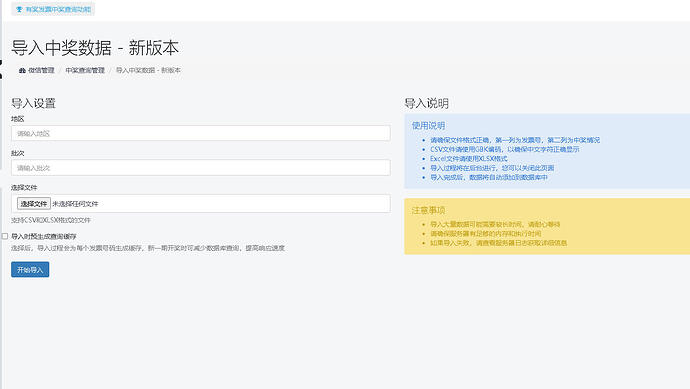
Task: Click the 微信管理 breadcrumb link
Action: [41, 70]
